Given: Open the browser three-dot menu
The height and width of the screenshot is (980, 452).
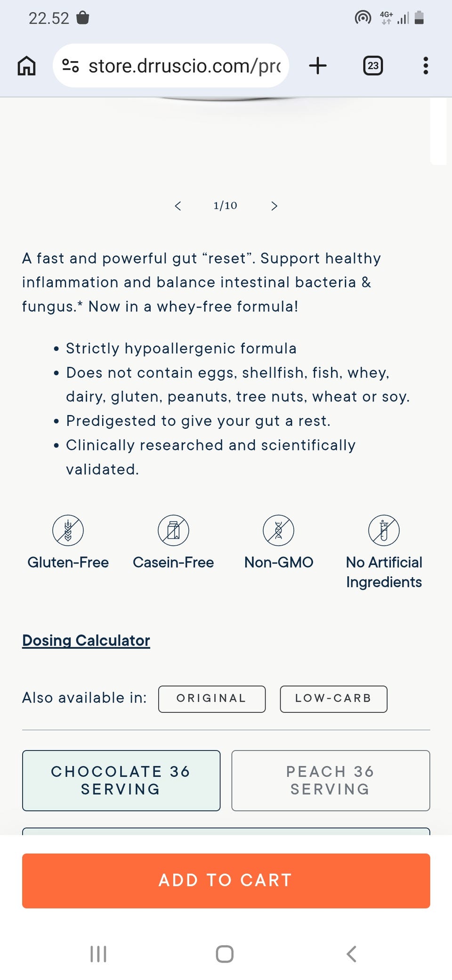Looking at the screenshot, I should click(426, 65).
